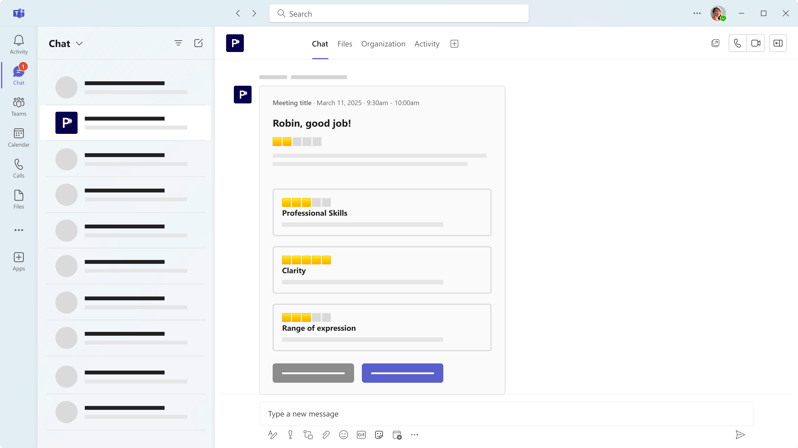Expand more apps via sidebar ellipsis

tap(19, 230)
